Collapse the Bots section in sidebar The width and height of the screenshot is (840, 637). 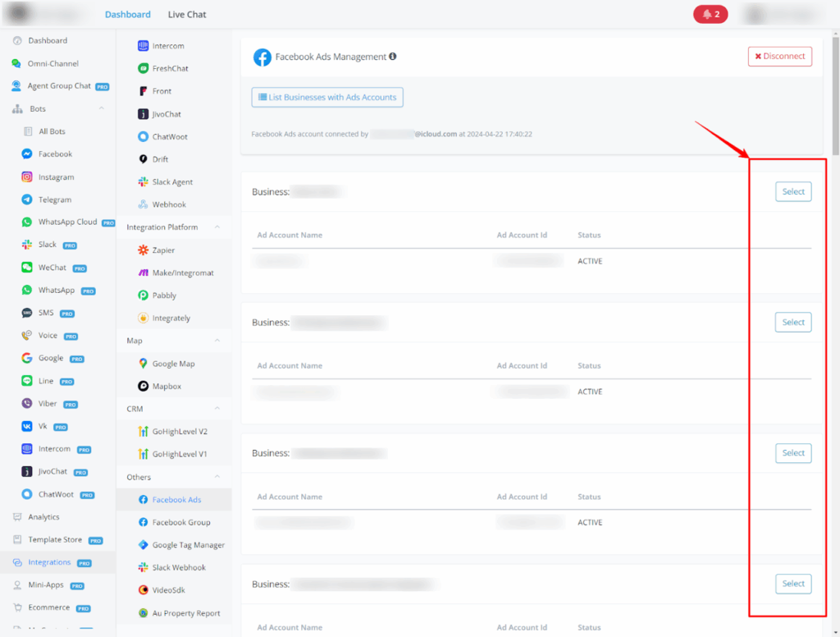(102, 108)
